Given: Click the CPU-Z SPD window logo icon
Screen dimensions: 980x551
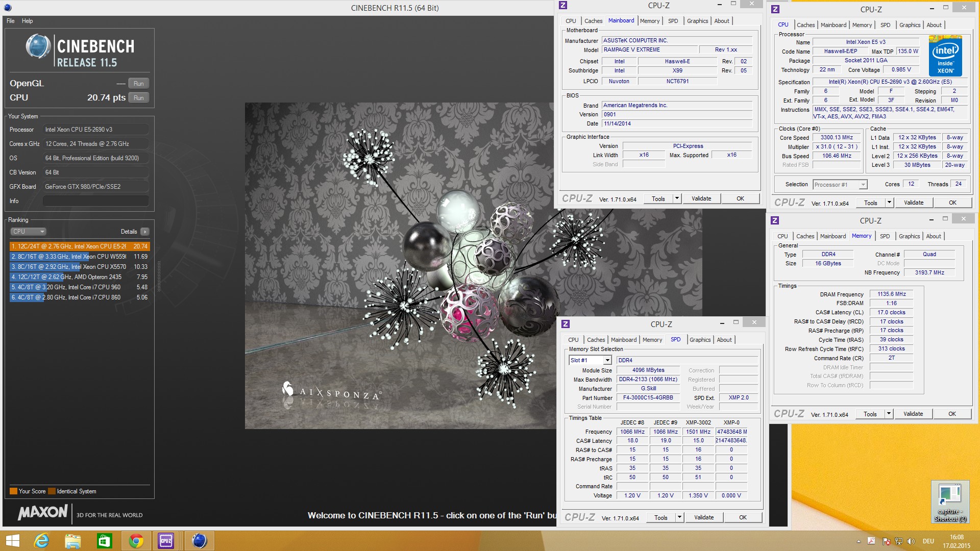Looking at the screenshot, I should [x=566, y=324].
